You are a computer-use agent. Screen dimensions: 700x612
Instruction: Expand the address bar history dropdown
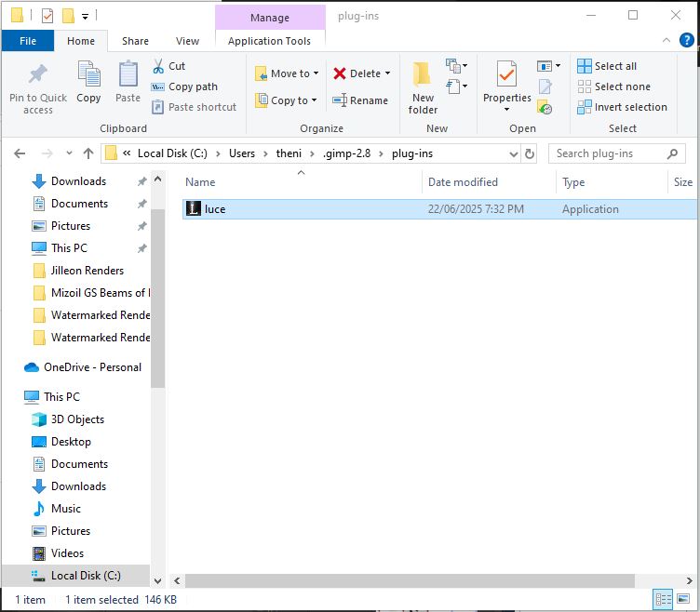(514, 153)
